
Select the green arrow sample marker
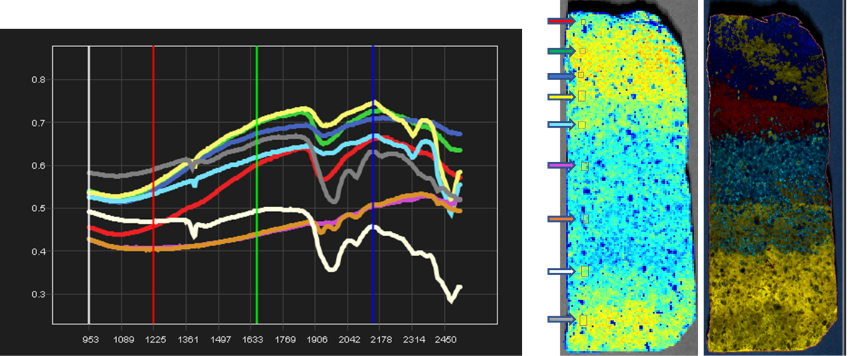tap(561, 51)
